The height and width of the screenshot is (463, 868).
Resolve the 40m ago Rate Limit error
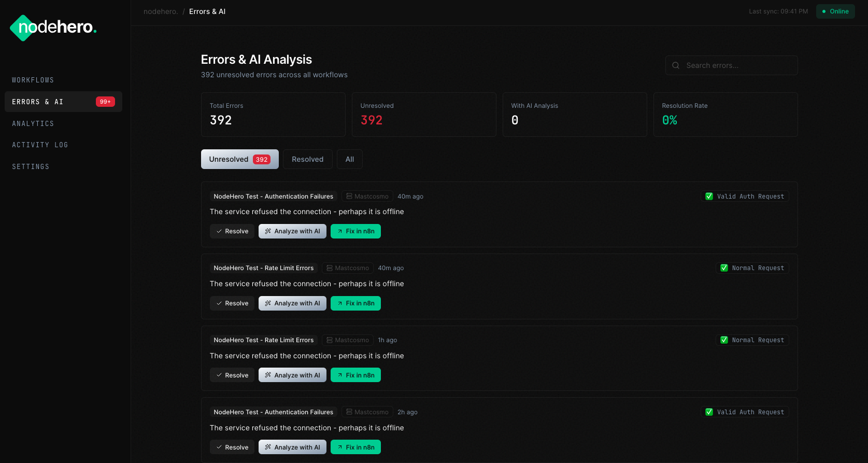(232, 303)
